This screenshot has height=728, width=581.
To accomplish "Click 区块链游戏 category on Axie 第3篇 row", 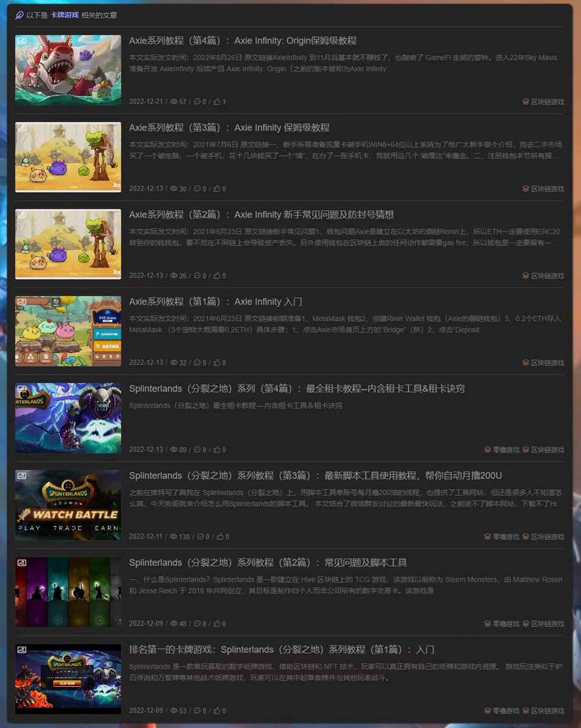I will point(543,189).
